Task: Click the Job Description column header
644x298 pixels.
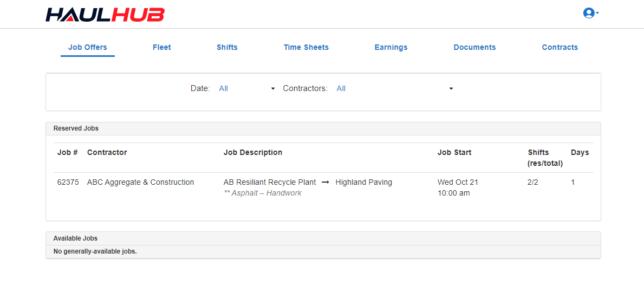Action: [252, 152]
